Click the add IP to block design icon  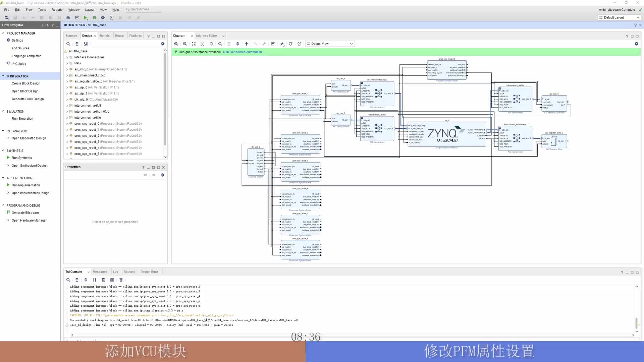(247, 44)
